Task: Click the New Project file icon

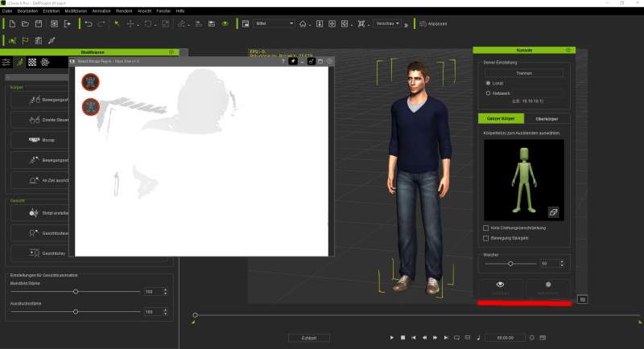Action: [12, 24]
